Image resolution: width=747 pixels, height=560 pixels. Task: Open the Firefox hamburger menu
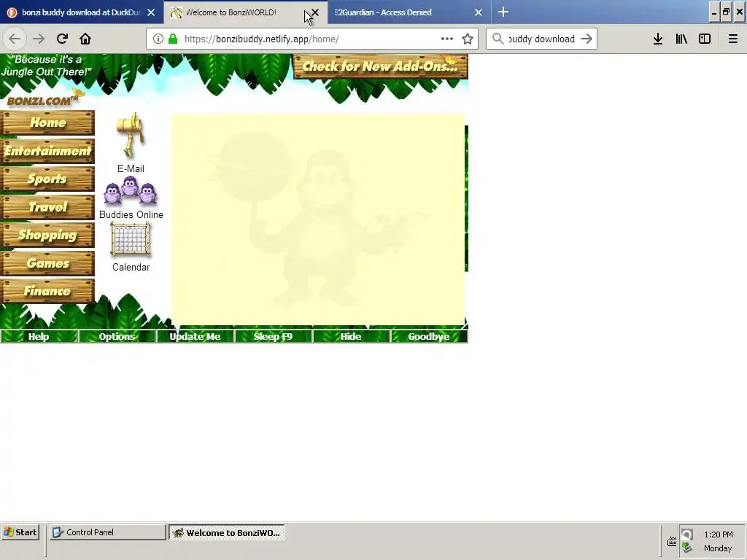733,39
